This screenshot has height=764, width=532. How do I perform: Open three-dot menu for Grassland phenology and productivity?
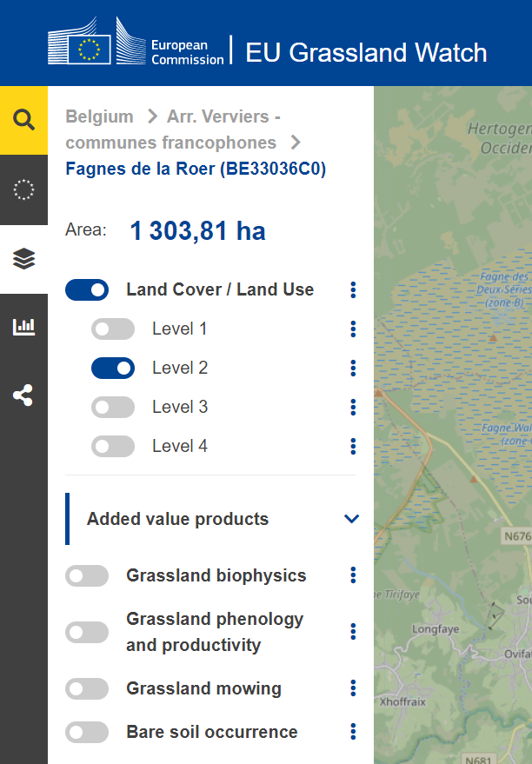(x=353, y=632)
